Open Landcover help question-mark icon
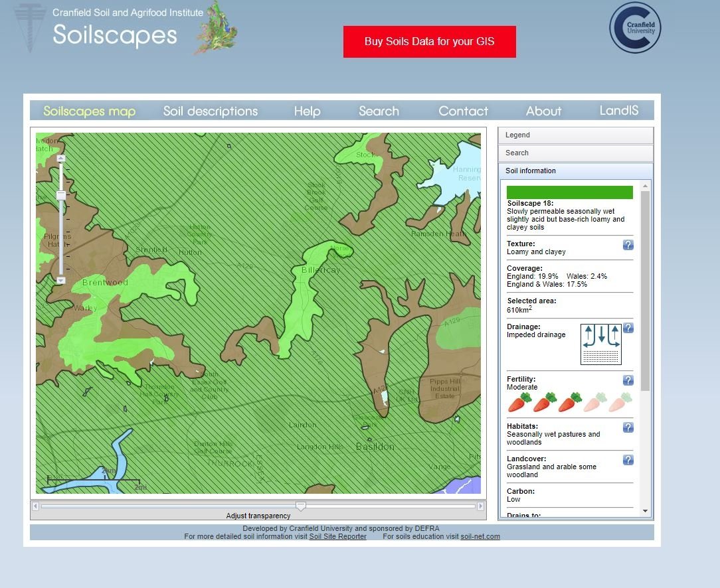This screenshot has height=588, width=720. pyautogui.click(x=628, y=460)
